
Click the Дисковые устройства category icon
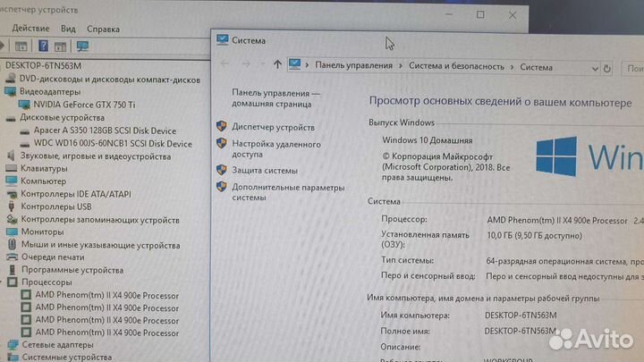[11, 118]
